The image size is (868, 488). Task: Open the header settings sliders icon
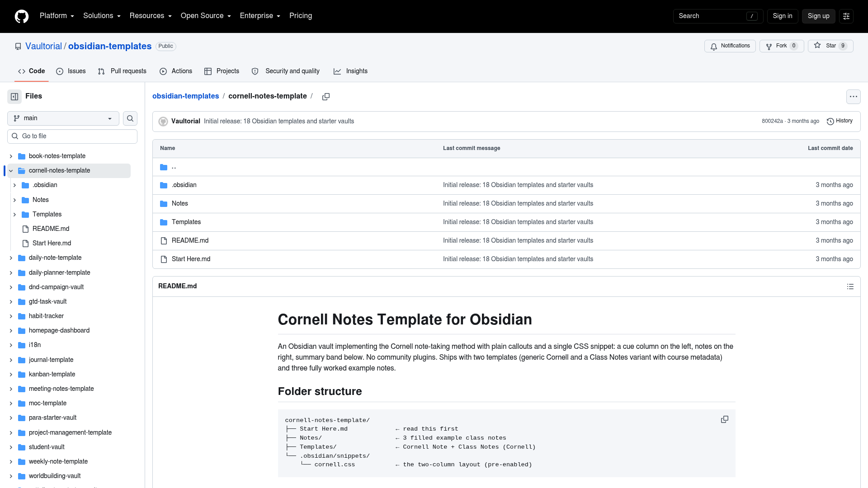846,16
